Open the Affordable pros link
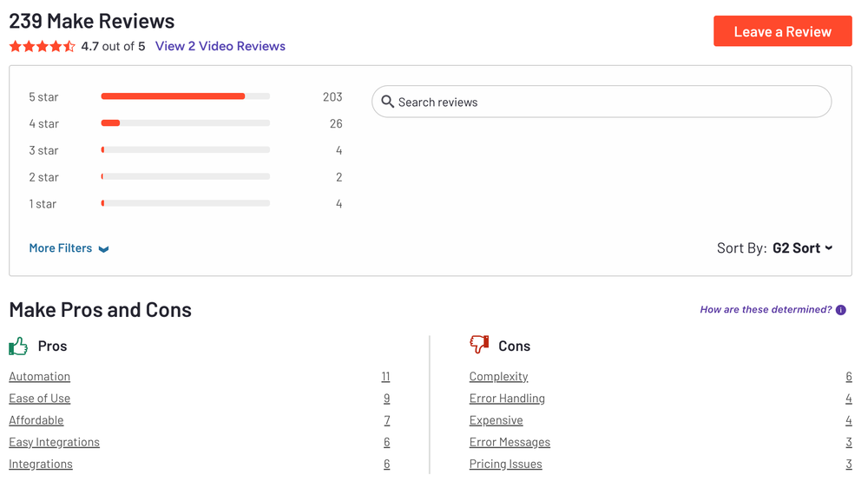Screen dimensions: 868x488 (36, 420)
